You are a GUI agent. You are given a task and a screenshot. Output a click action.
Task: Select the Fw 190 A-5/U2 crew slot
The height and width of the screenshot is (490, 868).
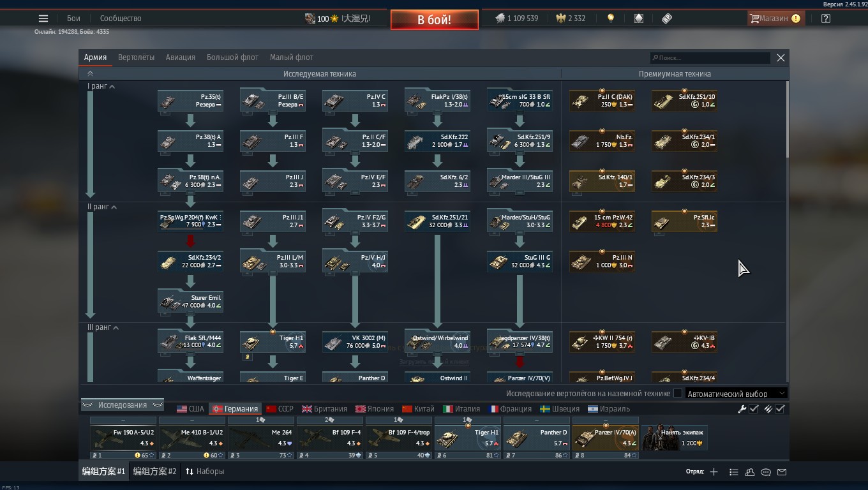[x=123, y=438]
